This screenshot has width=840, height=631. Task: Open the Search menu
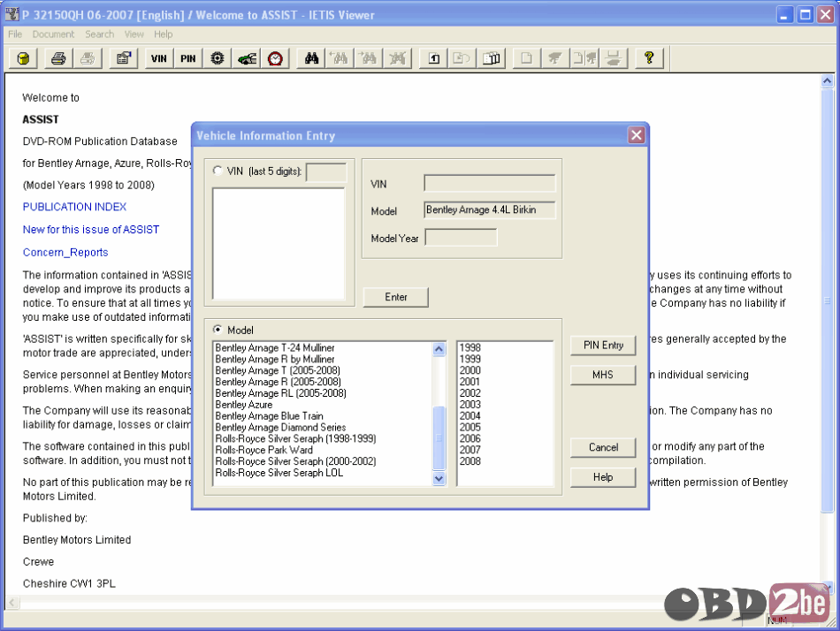click(100, 34)
